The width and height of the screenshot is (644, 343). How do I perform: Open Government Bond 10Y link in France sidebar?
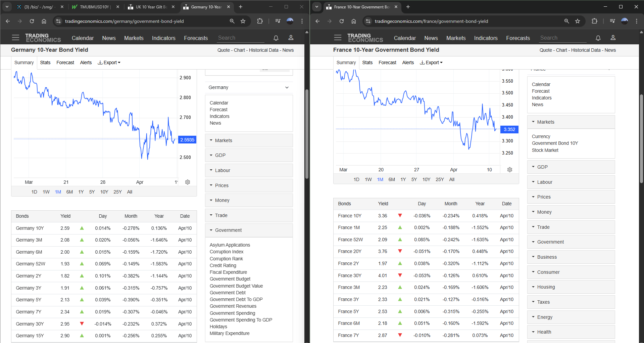tap(555, 143)
